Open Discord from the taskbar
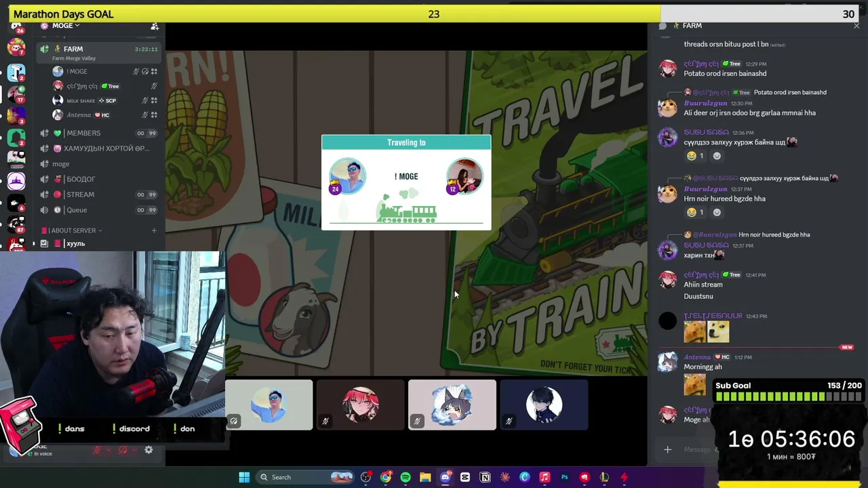 click(446, 477)
